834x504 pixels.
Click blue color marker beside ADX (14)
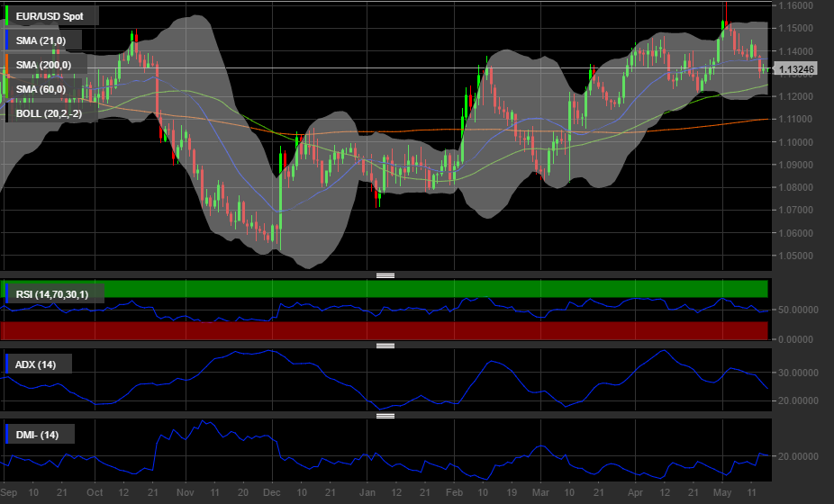pos(7,364)
